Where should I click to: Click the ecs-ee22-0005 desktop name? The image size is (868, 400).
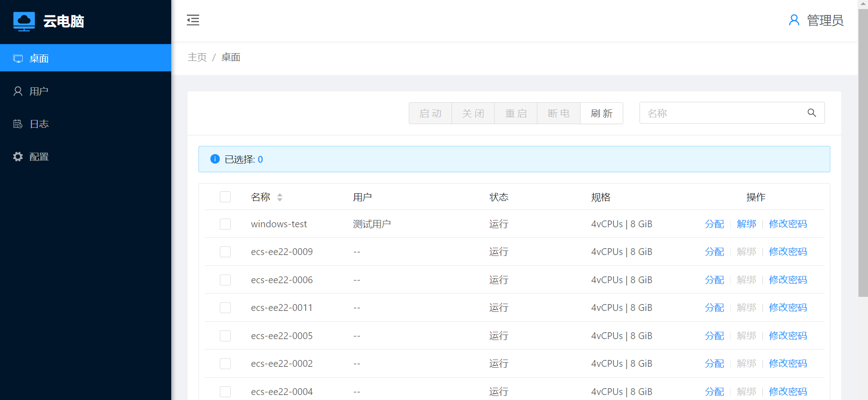coord(282,336)
